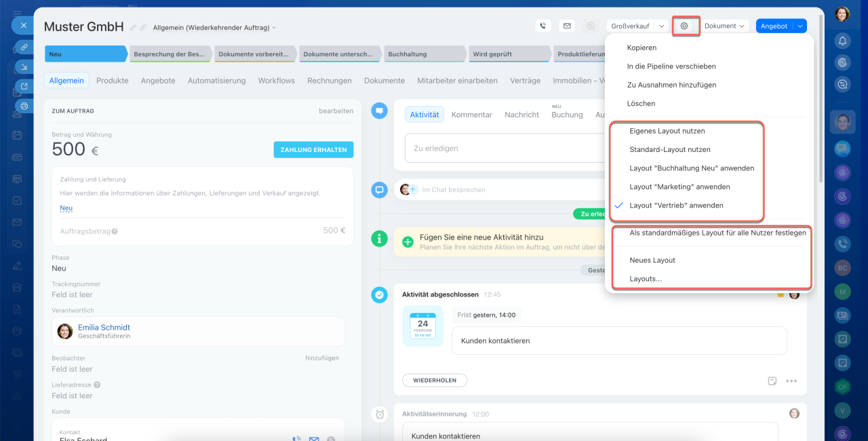Open the three-dot menu on completed activity
The height and width of the screenshot is (441, 868).
791,381
